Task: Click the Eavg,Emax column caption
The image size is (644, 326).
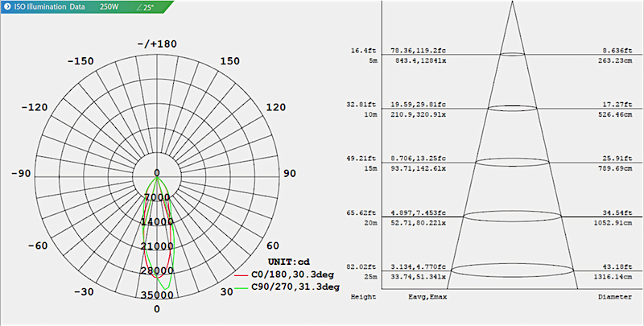Action: (x=427, y=297)
